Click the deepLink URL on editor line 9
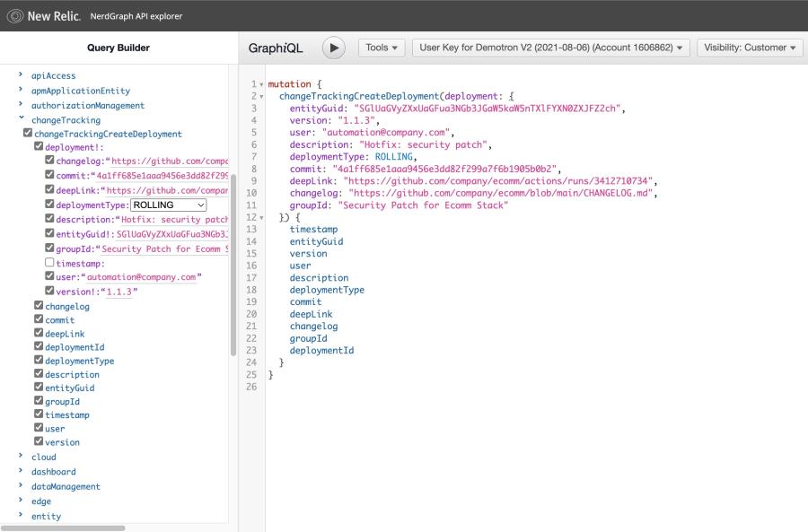 (x=497, y=180)
